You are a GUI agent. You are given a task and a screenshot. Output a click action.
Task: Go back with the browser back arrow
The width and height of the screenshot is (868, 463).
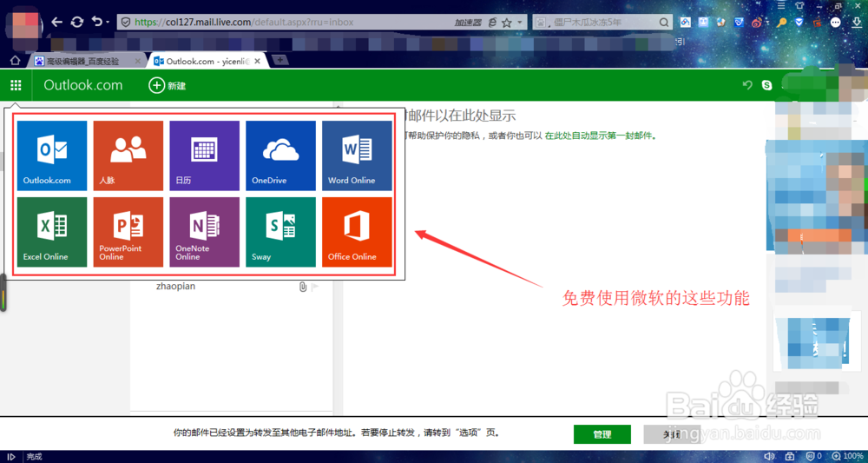click(57, 23)
